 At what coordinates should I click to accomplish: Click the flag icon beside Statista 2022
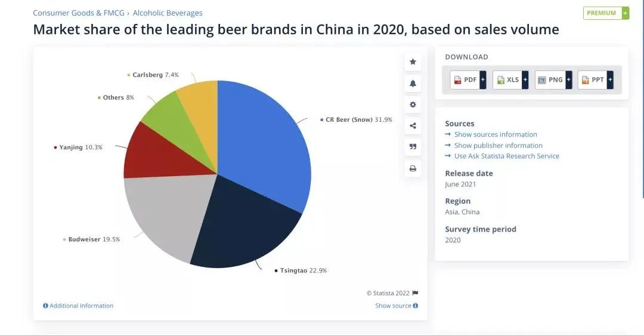415,293
